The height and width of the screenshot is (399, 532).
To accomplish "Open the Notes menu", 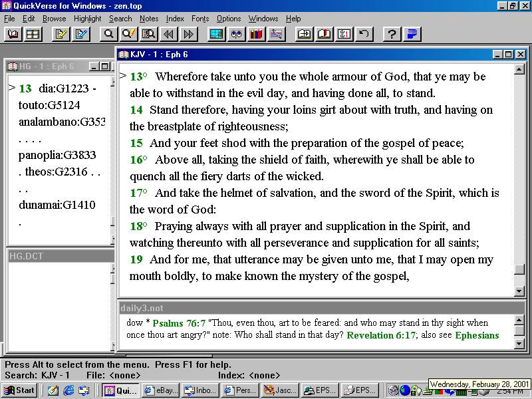I will tap(149, 19).
